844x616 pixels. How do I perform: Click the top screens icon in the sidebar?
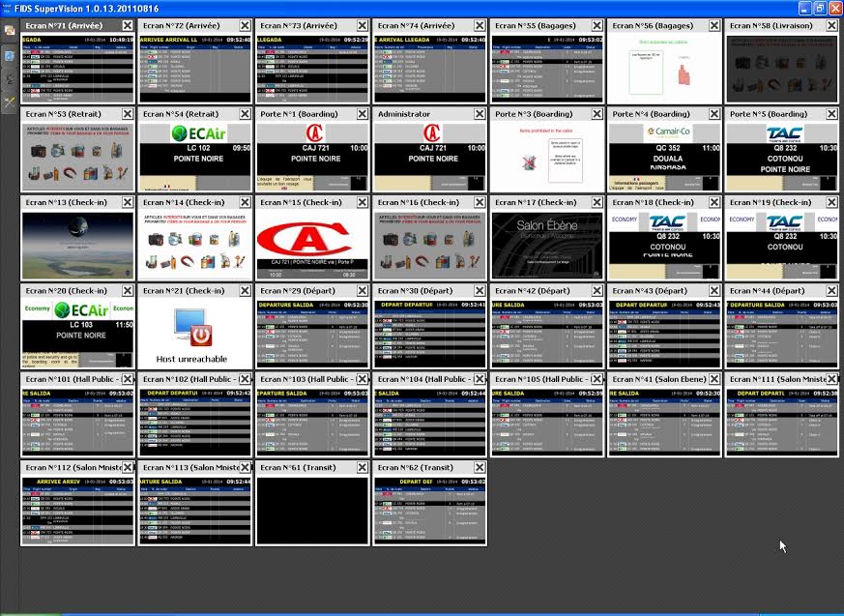pos(9,31)
